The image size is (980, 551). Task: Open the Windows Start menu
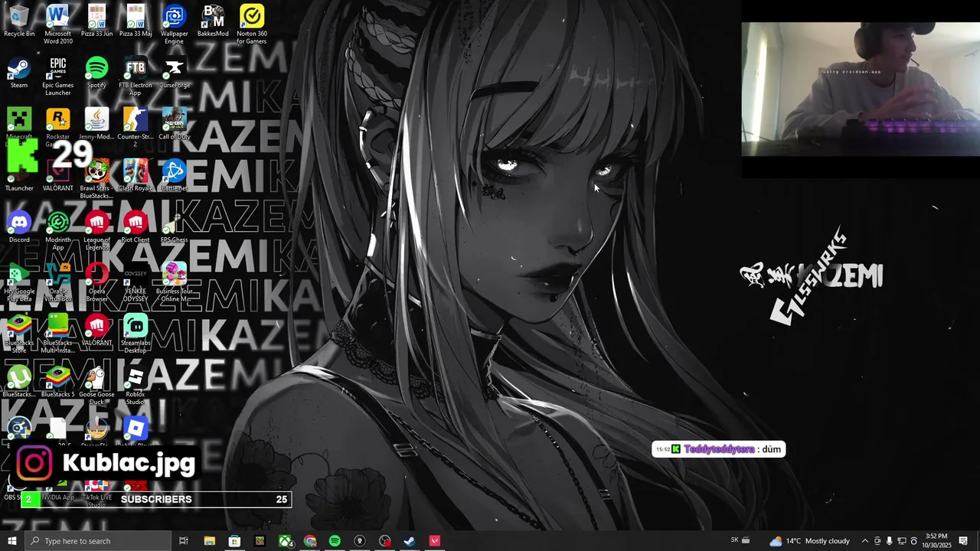point(12,541)
